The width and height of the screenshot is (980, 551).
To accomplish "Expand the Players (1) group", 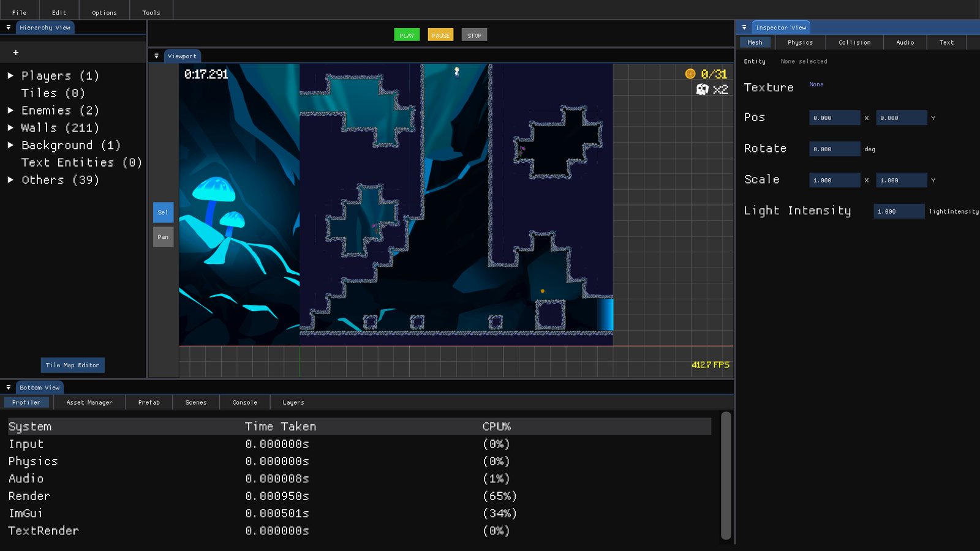I will coord(10,76).
